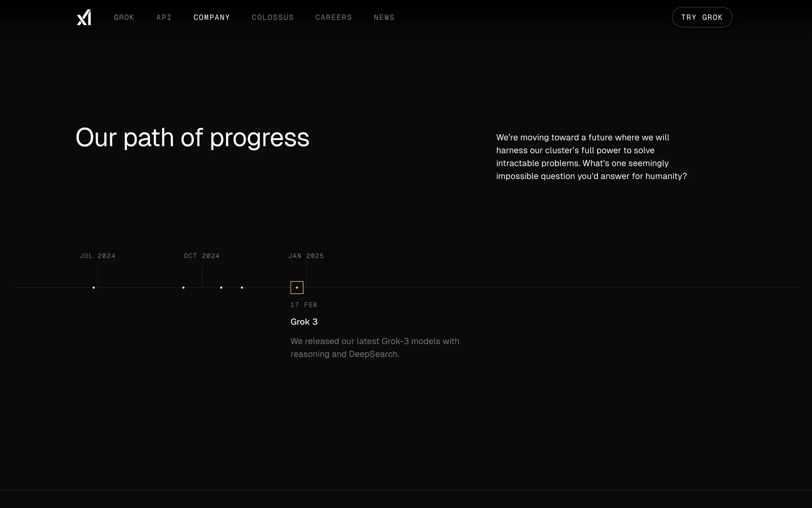Navigate to CAREERS
Viewport: 812px width, 508px height.
coord(333,17)
